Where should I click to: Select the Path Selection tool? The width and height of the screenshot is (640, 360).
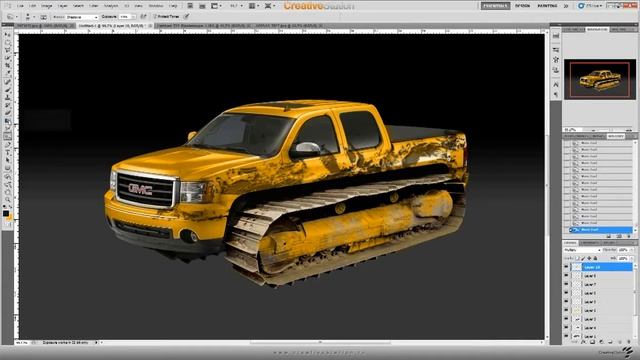7,160
